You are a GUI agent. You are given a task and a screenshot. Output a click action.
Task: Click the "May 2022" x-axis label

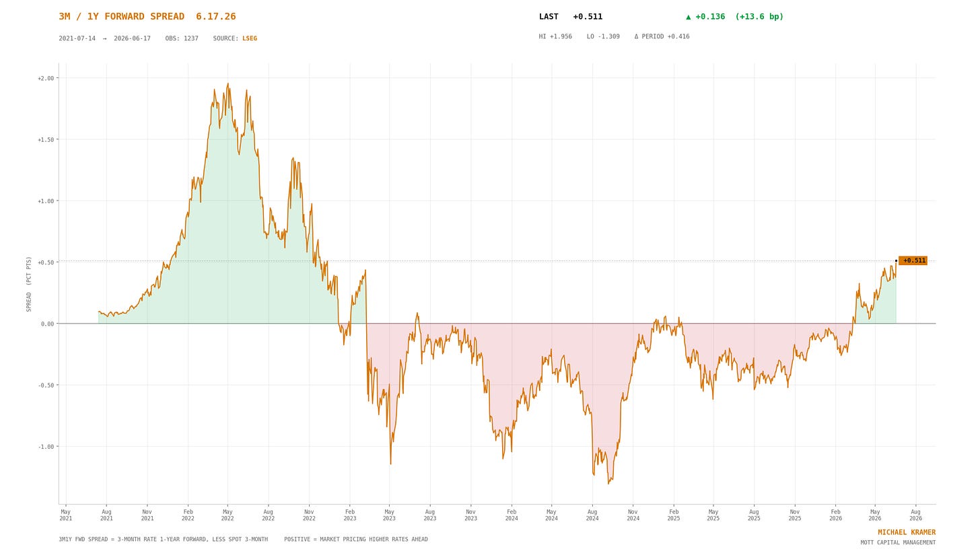pos(228,515)
